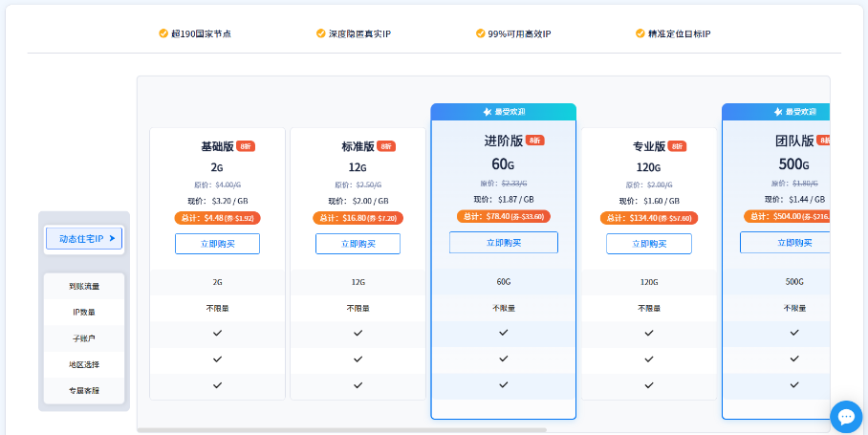868x435 pixels.
Task: Click the 标准版 plan title
Action: pos(358,146)
